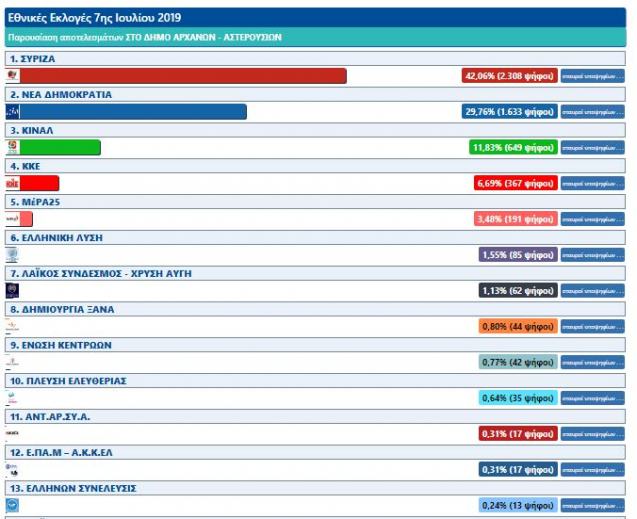Click the green ΚΙΝΑΛ result bar
637x519 pixels.
click(60, 147)
